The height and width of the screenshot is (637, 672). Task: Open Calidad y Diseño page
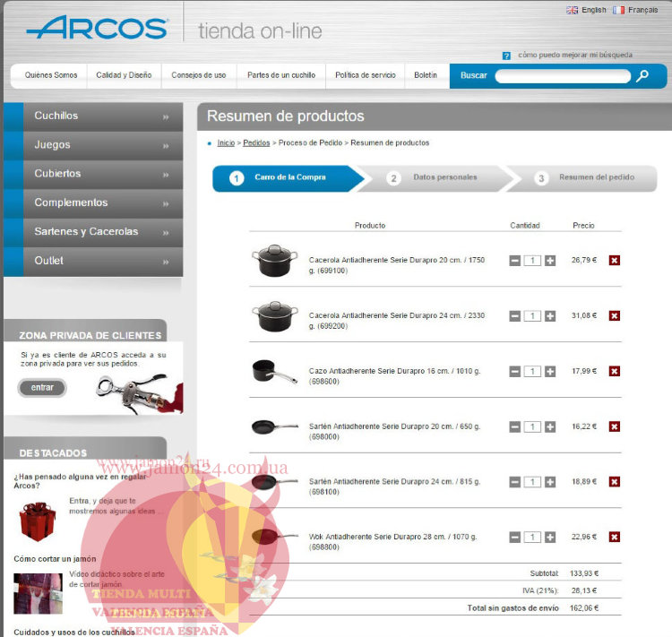(124, 75)
